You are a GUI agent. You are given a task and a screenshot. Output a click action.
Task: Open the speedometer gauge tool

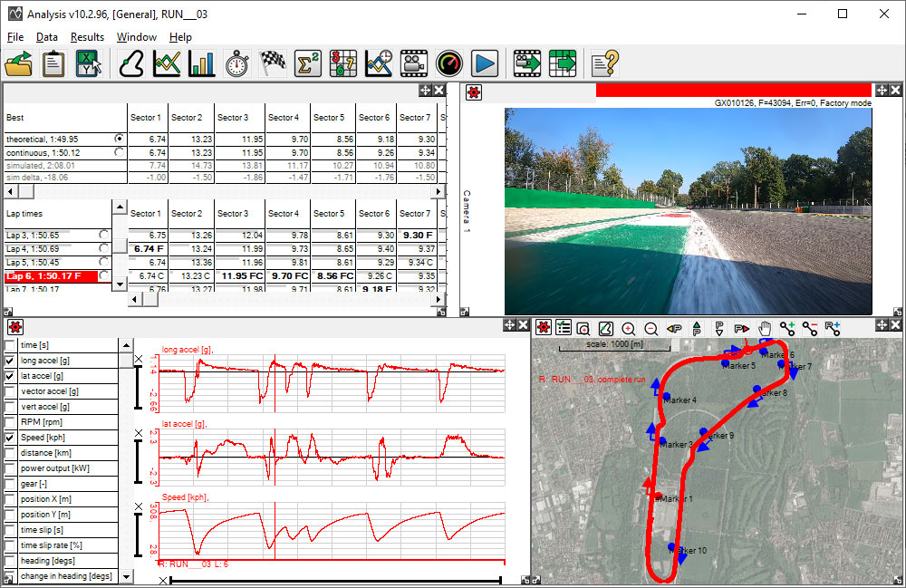449,63
